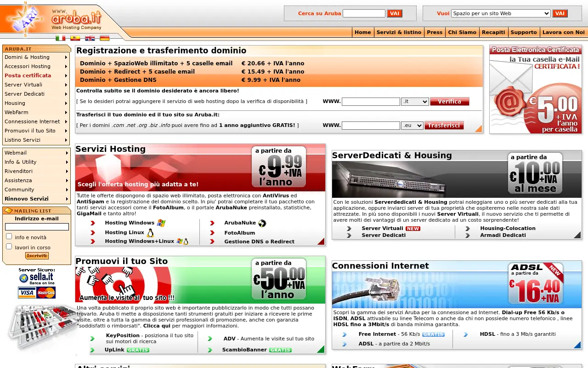Enable the 'info e novità' checkbox

click(9, 236)
